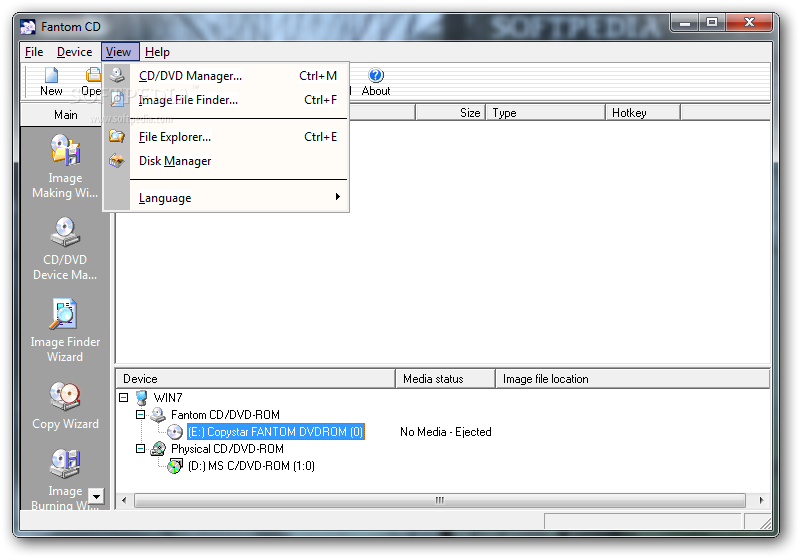Open the Device menu
Image resolution: width=800 pixels, height=558 pixels.
point(74,52)
